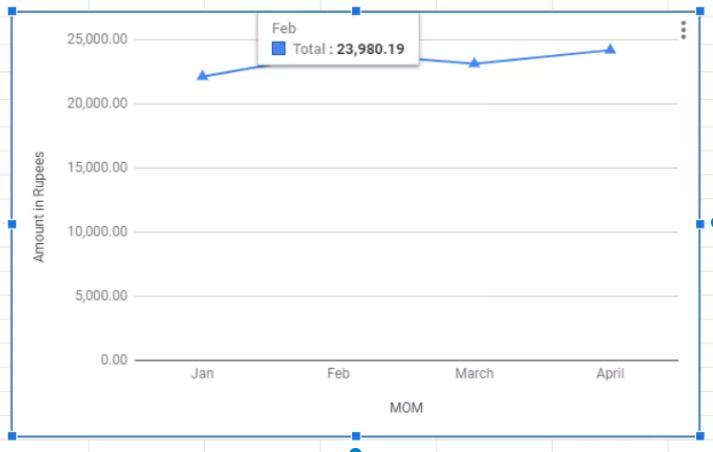Click the "Feb" x-axis label
The width and height of the screenshot is (713, 452).
[x=339, y=374]
